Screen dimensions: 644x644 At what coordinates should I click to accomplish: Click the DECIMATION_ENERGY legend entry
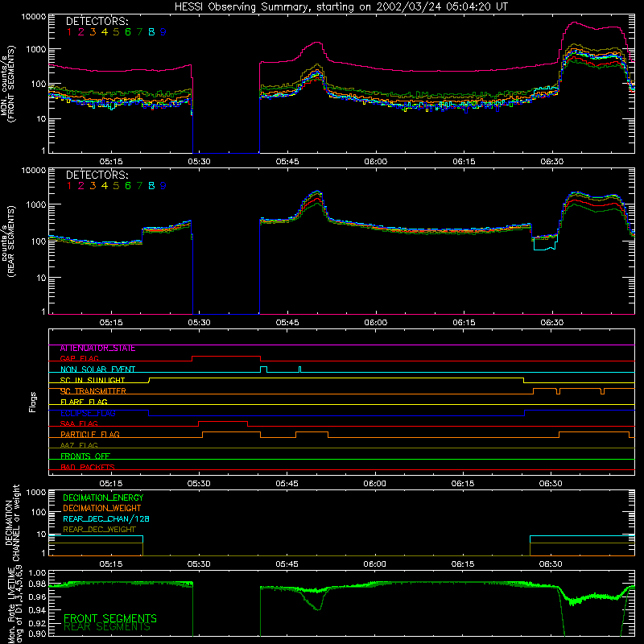point(103,497)
